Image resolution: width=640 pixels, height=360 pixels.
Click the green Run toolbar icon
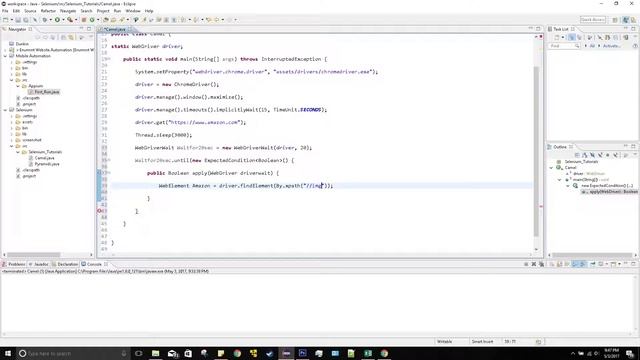click(x=57, y=20)
